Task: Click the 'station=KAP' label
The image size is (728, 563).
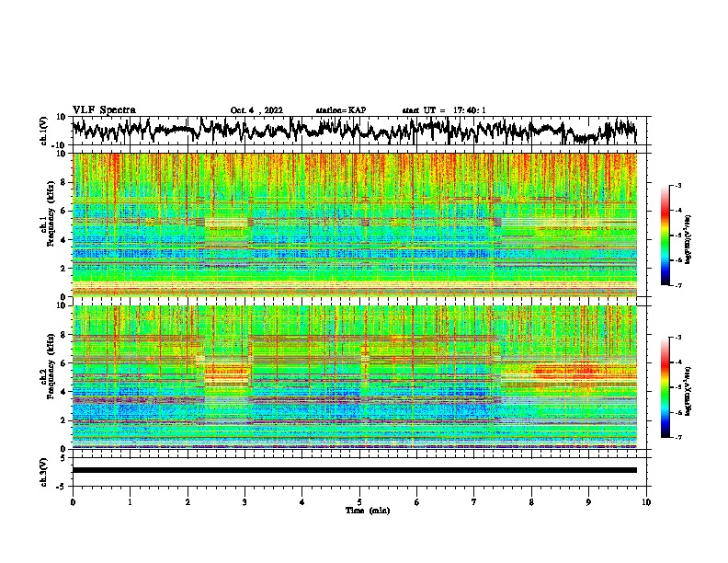Action: tap(341, 110)
